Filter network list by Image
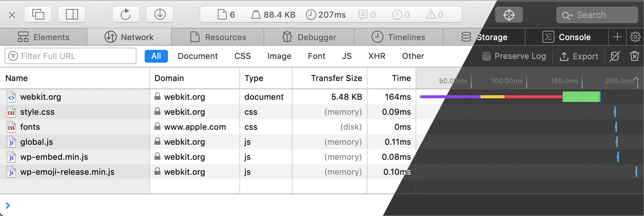This screenshot has width=644, height=216. (279, 56)
